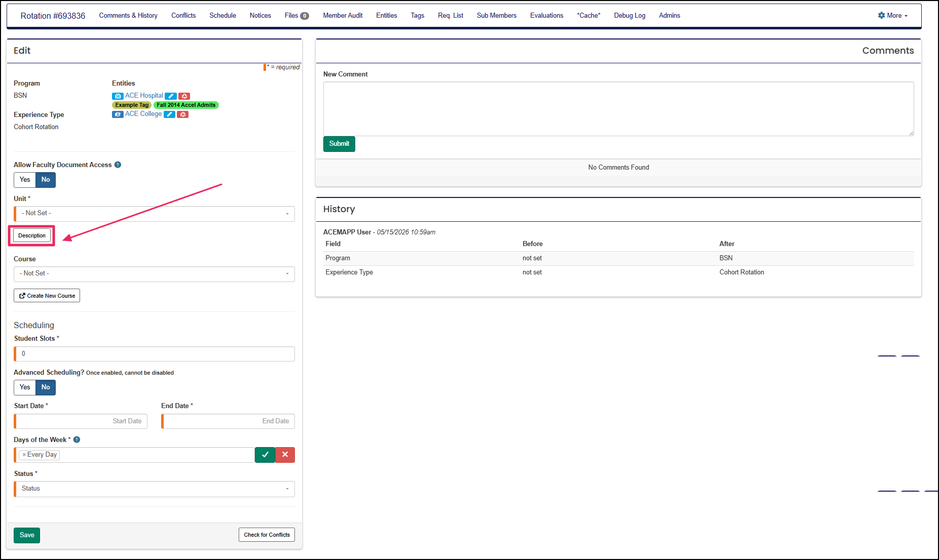Open the Course dropdown
The width and height of the screenshot is (939, 560).
pyautogui.click(x=154, y=274)
